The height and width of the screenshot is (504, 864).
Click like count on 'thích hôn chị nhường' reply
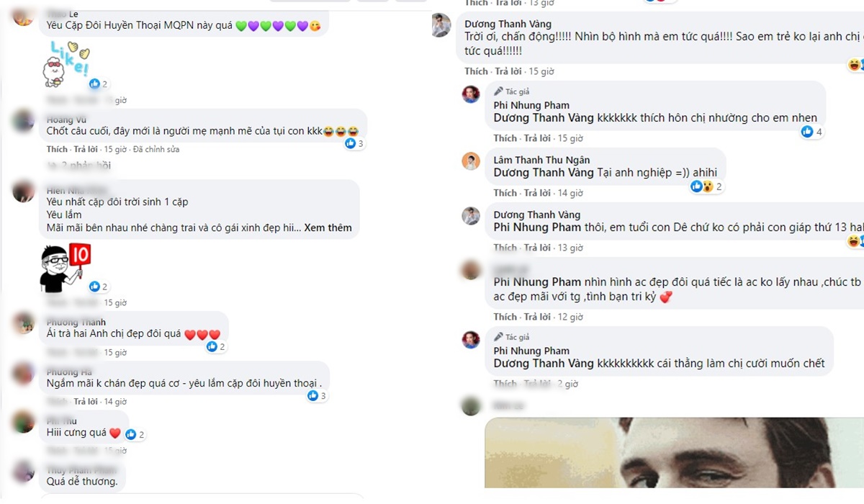[x=812, y=132]
